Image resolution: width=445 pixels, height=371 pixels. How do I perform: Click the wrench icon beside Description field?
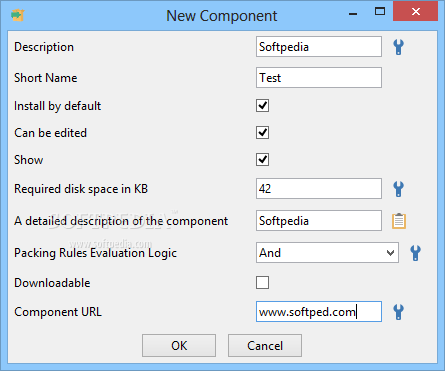tap(399, 47)
